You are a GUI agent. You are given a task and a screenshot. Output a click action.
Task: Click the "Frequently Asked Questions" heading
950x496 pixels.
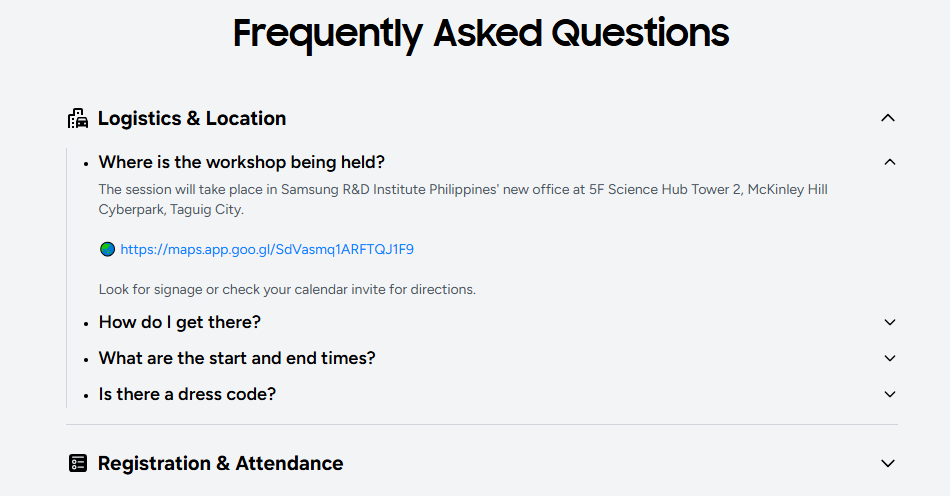481,33
